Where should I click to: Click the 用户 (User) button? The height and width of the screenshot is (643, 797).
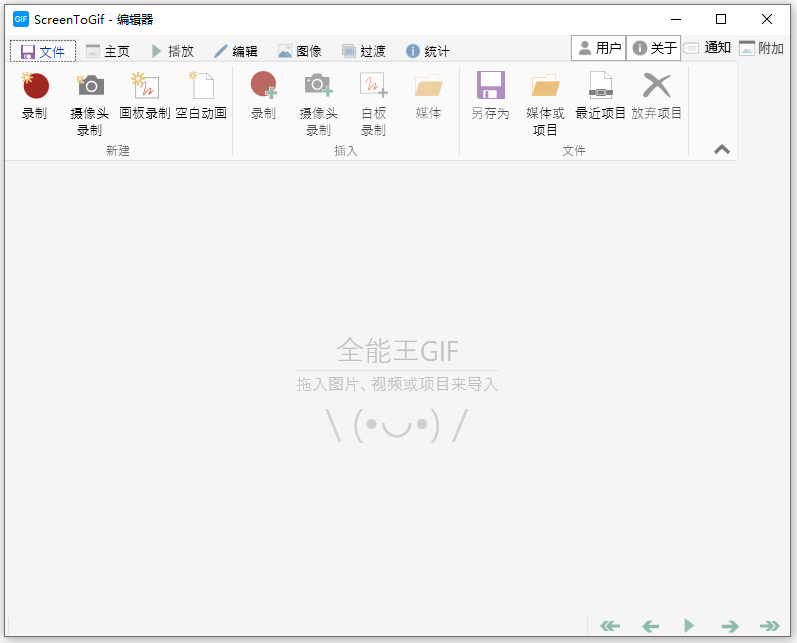[599, 48]
